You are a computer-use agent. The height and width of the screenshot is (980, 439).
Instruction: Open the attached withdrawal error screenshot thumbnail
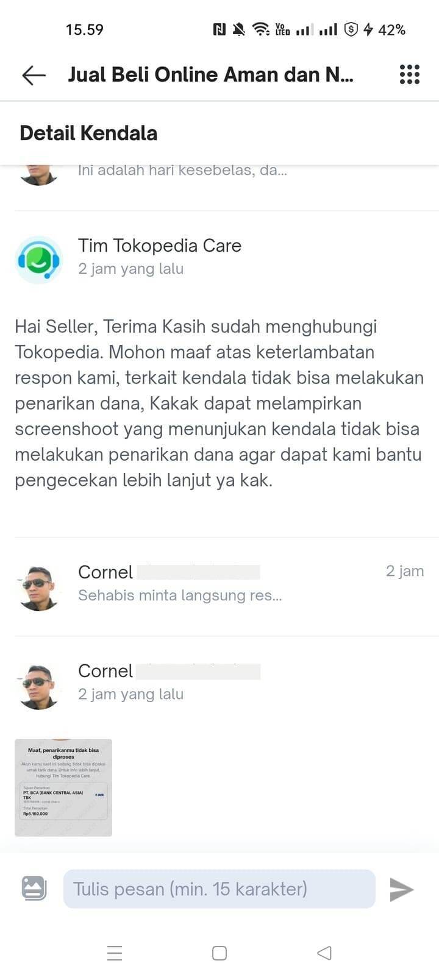(x=63, y=787)
